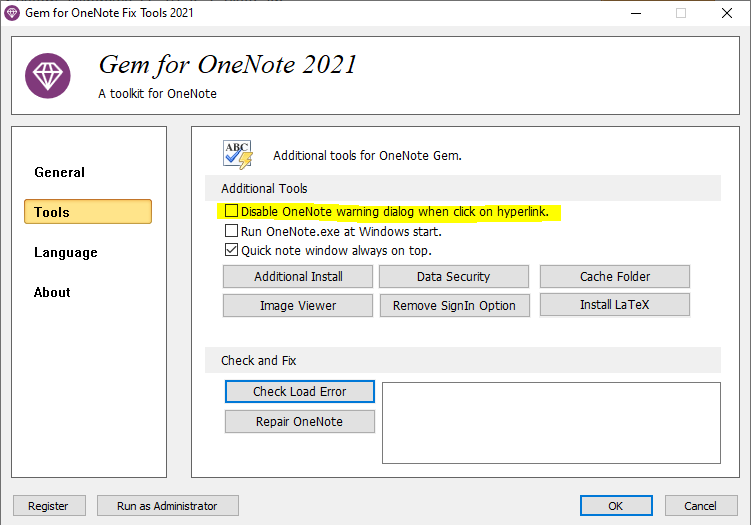756x525 pixels.
Task: Click inside the Check and Fix output box
Action: pyautogui.click(x=551, y=423)
